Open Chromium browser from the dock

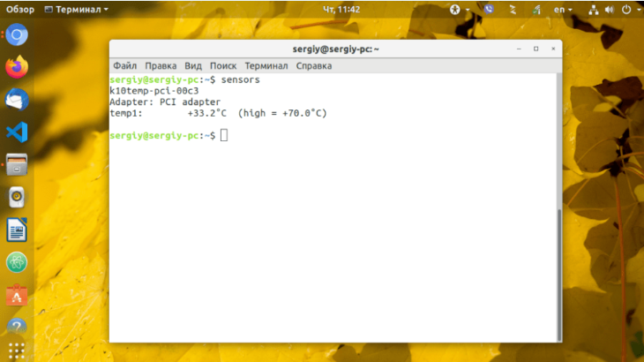click(x=17, y=36)
